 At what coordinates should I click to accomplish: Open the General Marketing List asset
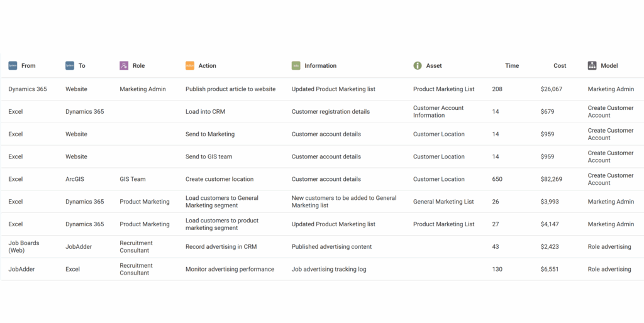coord(443,202)
